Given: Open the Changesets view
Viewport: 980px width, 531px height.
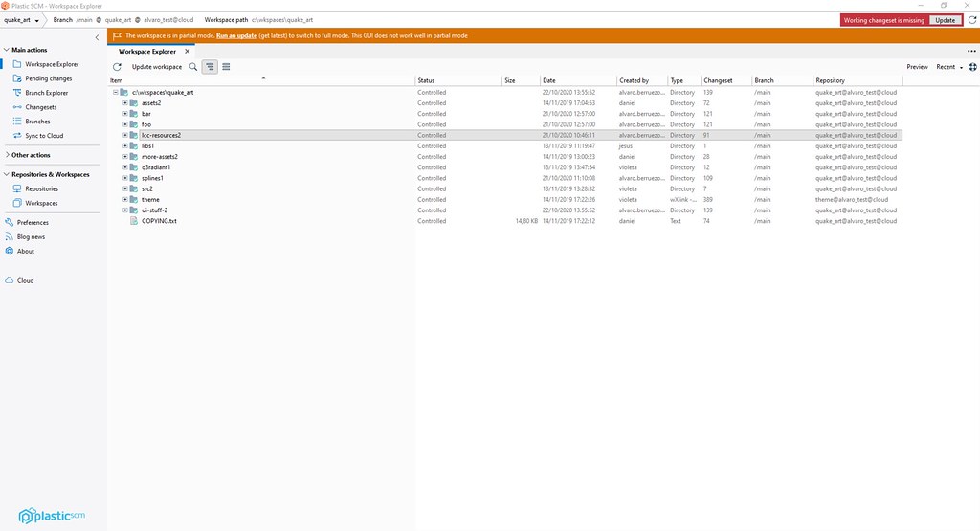Looking at the screenshot, I should click(40, 107).
